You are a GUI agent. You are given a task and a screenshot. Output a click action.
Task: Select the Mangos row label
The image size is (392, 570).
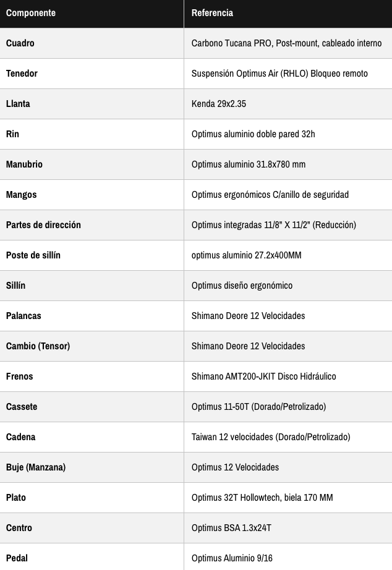click(22, 195)
